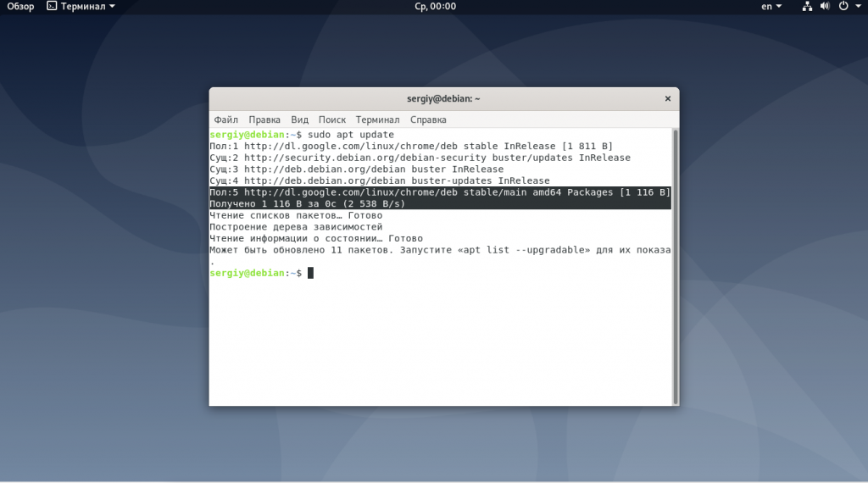Open the Поиск menu
The height and width of the screenshot is (483, 868).
click(332, 120)
